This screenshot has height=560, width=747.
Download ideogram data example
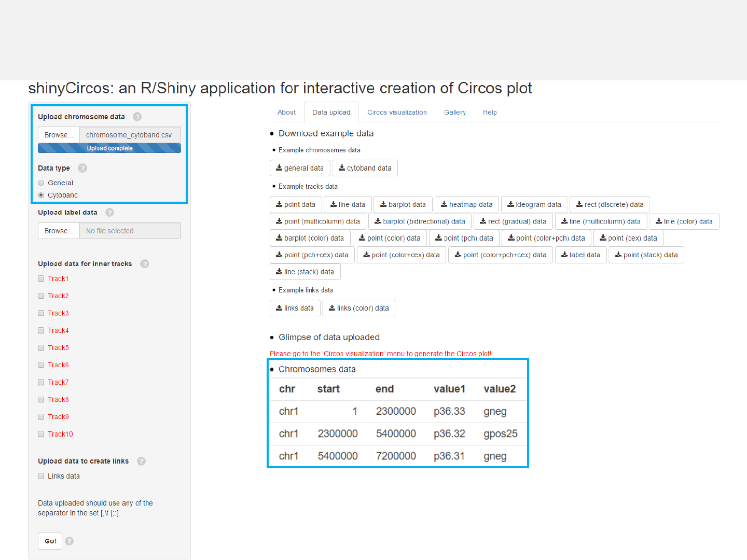point(534,204)
